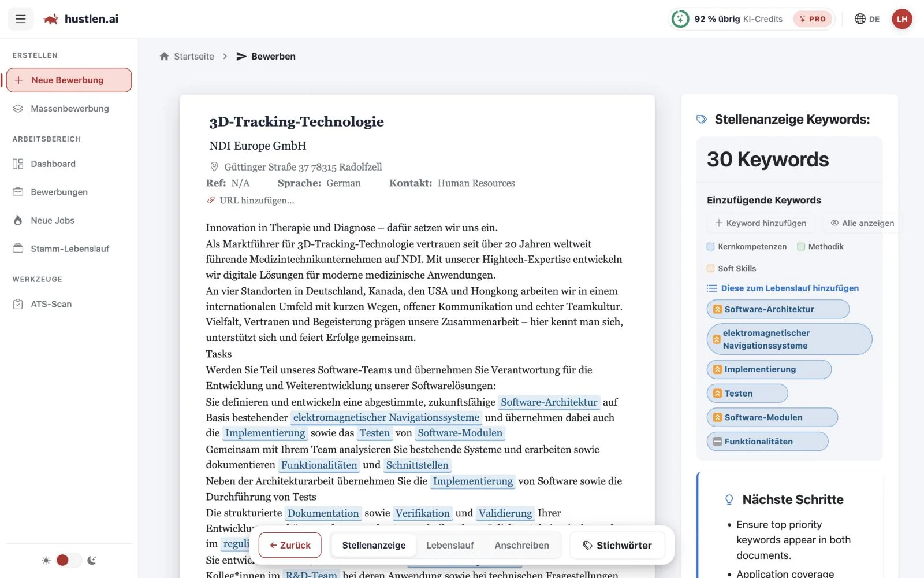
Task: Select the Software-Architektur keyword chip
Action: click(x=778, y=309)
